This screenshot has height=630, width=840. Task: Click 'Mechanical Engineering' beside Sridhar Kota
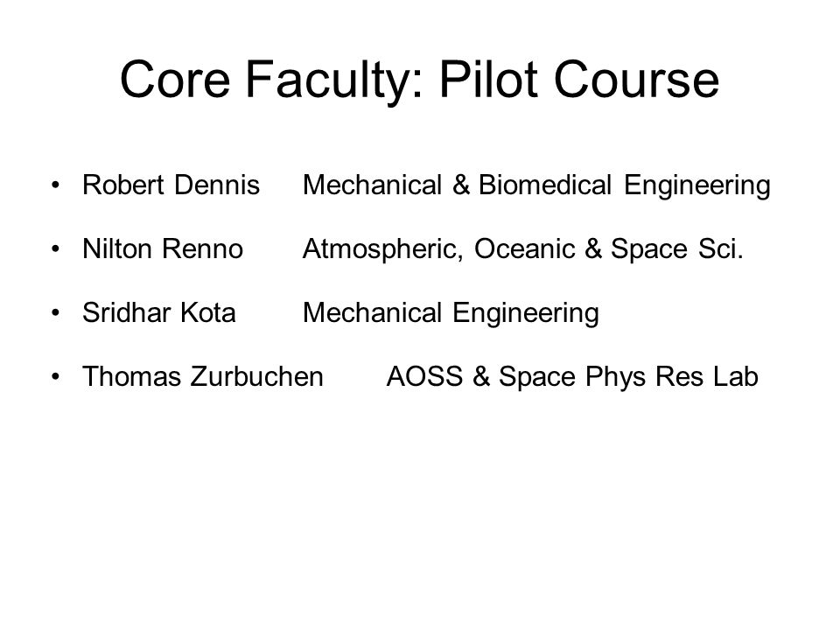pyautogui.click(x=451, y=314)
